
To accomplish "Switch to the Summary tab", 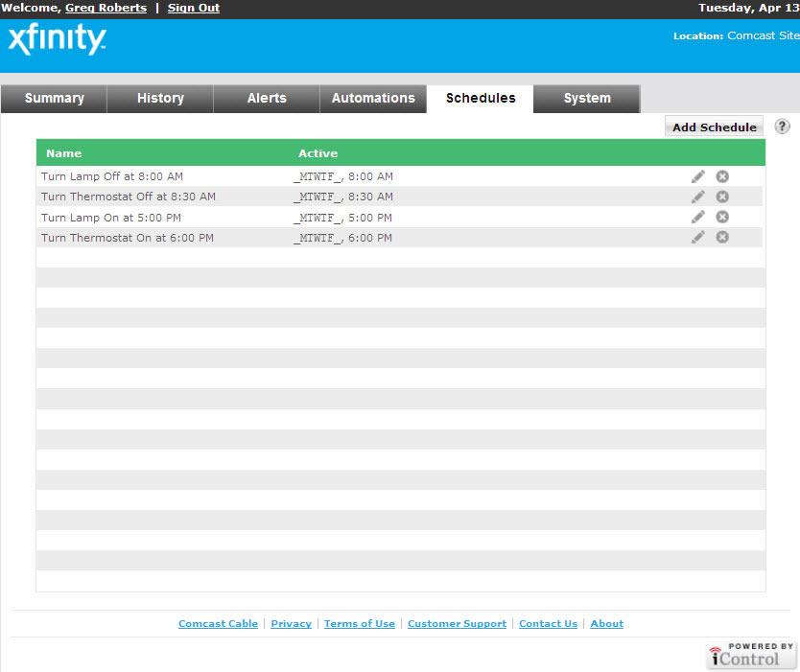I will (x=54, y=98).
